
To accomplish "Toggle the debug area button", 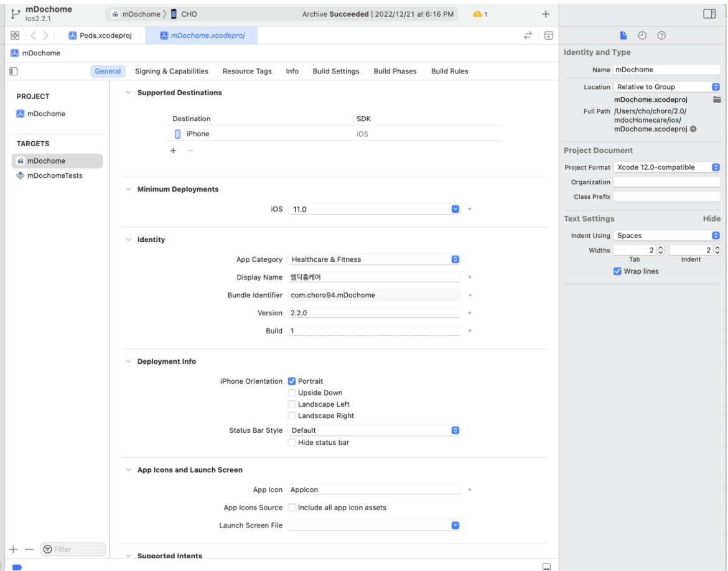I will pos(547,567).
